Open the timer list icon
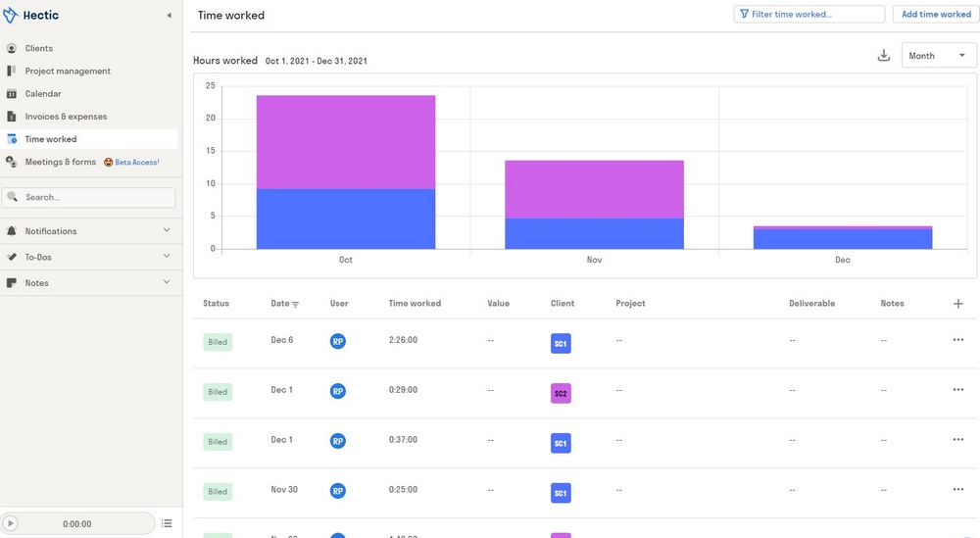Viewport: 980px width, 538px height. pyautogui.click(x=167, y=523)
